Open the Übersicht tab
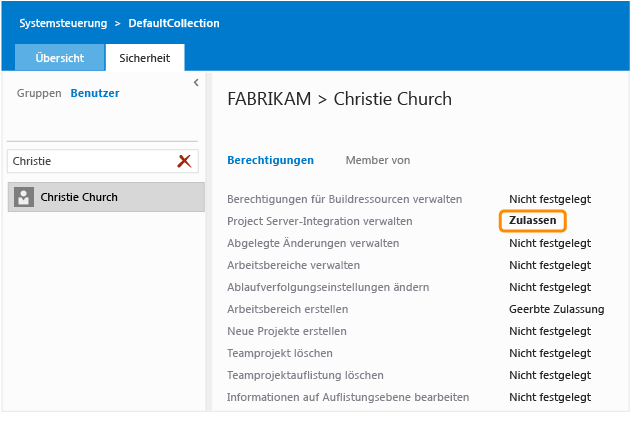630x427 pixels. (60, 58)
